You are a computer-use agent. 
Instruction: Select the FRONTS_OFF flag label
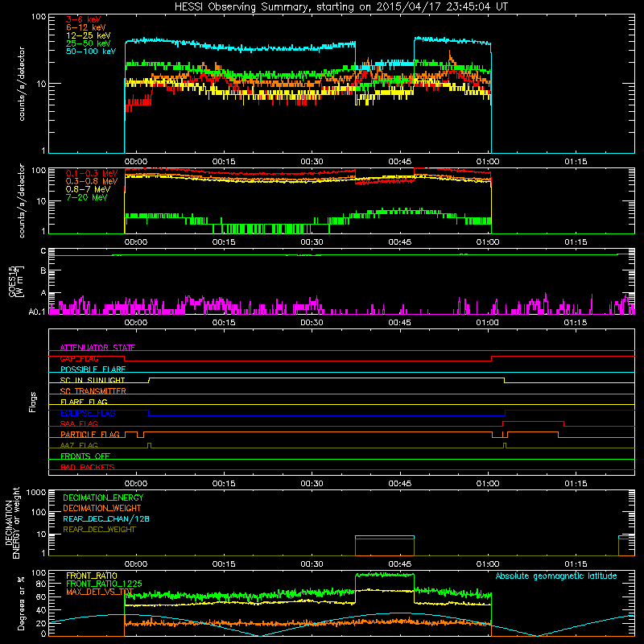point(85,456)
